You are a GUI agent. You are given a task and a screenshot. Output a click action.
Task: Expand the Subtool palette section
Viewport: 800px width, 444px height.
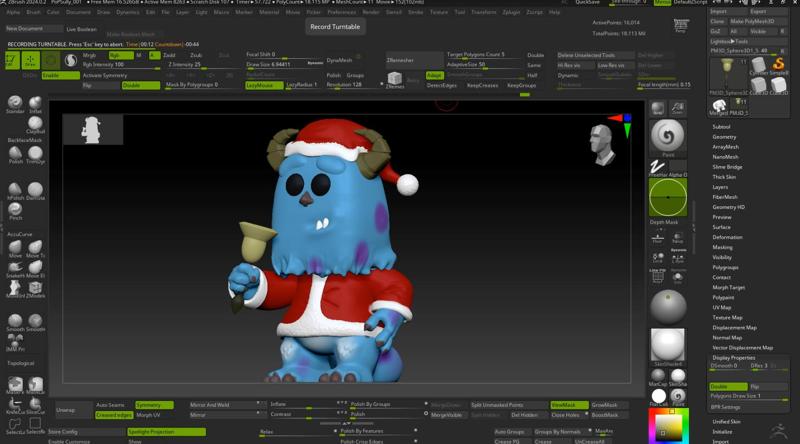tap(721, 127)
